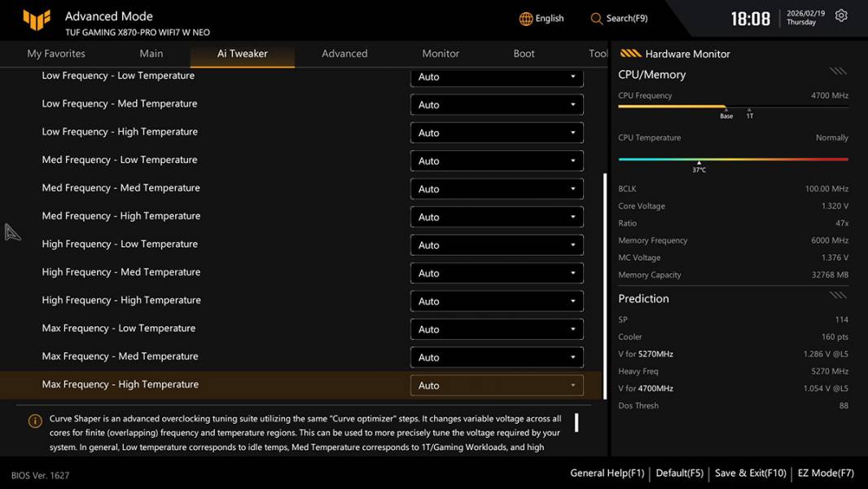
Task: Switch to EZ Mode(F7)
Action: 824,473
